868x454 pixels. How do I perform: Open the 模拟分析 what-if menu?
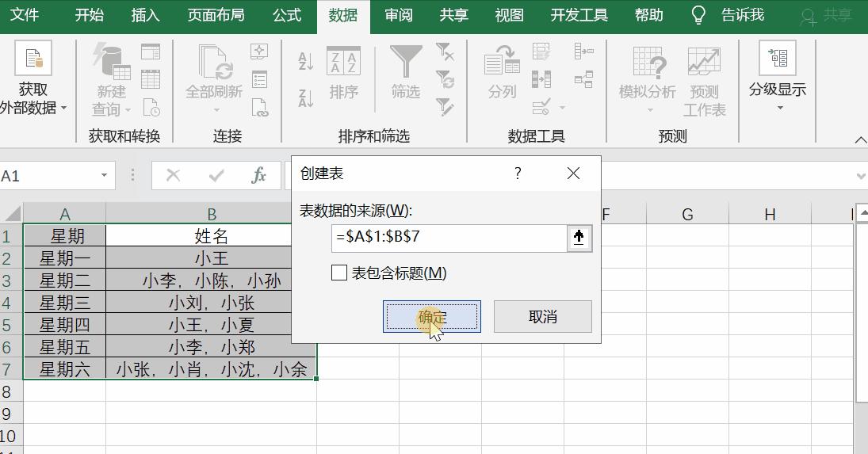coord(648,79)
